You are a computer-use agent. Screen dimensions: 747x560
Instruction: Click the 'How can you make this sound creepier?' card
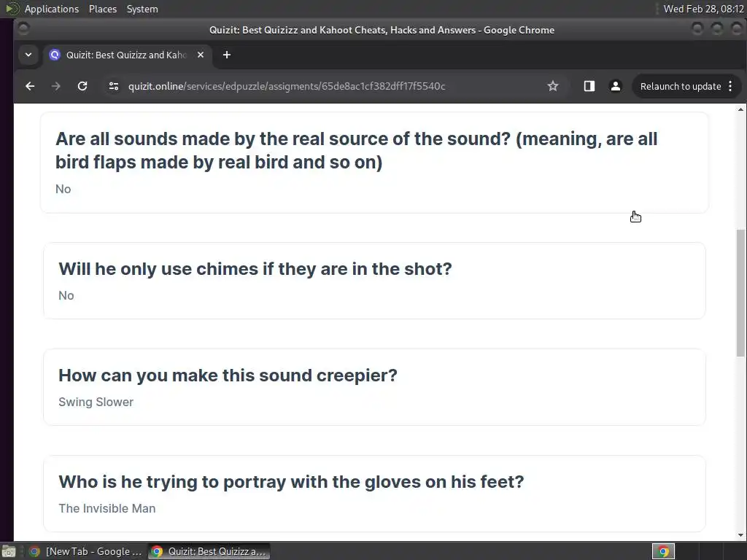coord(374,387)
